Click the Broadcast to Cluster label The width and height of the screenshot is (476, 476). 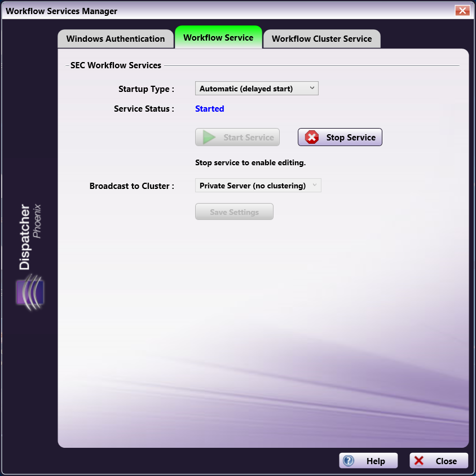click(x=132, y=186)
